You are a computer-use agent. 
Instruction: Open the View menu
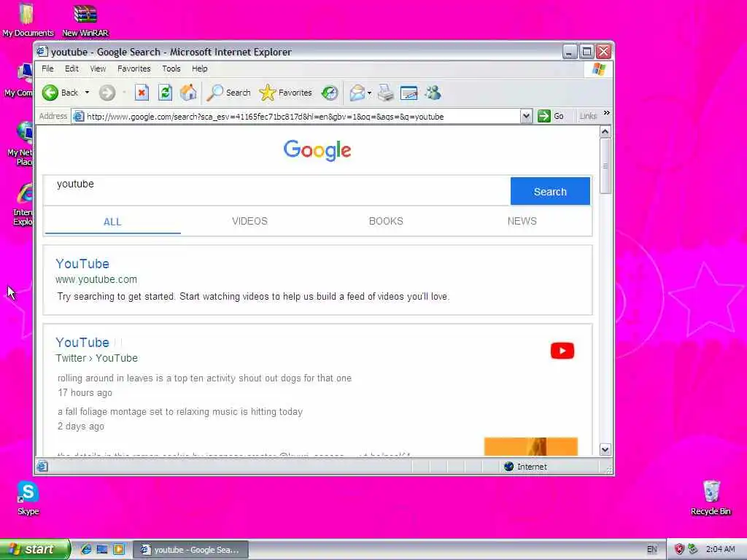[x=98, y=69]
